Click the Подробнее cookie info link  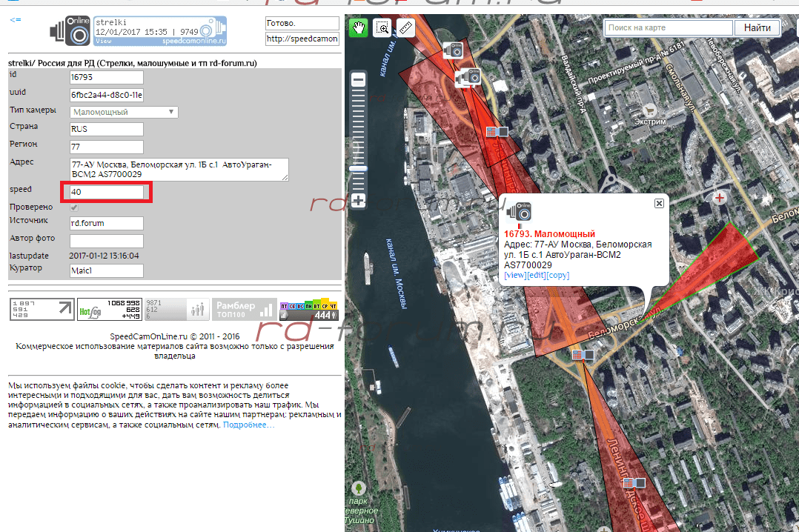[249, 425]
